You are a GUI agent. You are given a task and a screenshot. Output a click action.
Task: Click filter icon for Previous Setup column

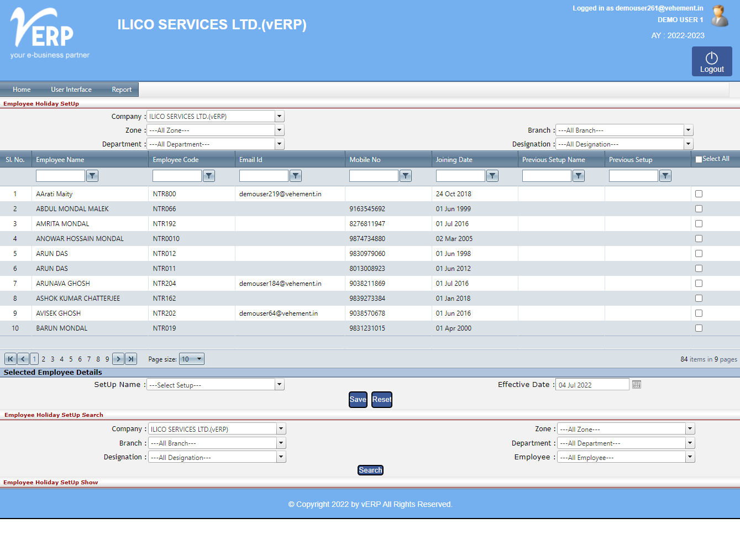coord(665,176)
